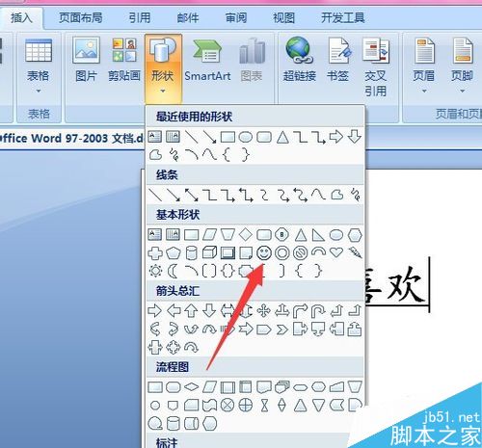Select the Right Triangle in 基本形状

click(x=318, y=235)
